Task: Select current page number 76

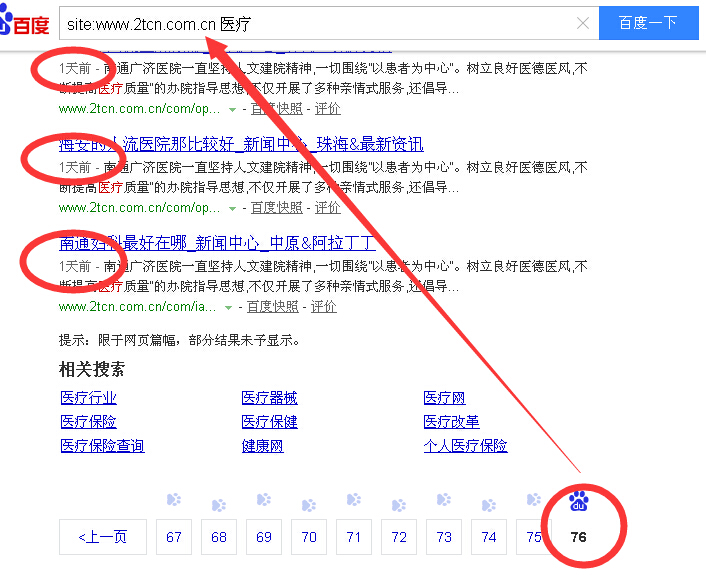Action: [x=579, y=537]
